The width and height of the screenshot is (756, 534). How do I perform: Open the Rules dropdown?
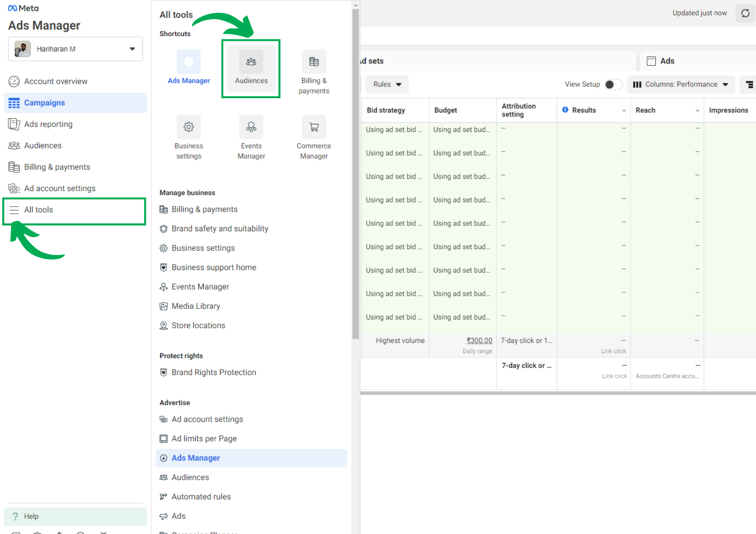coord(387,84)
